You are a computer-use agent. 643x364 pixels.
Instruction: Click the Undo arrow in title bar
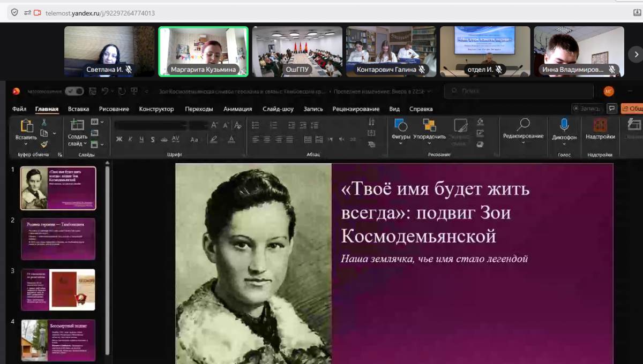tap(105, 91)
